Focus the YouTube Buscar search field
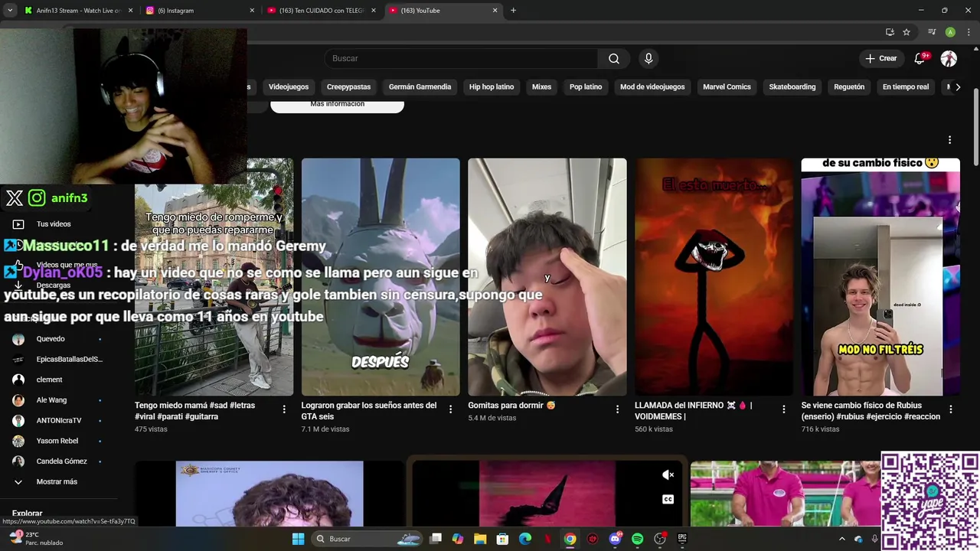980x551 pixels. coord(461,59)
